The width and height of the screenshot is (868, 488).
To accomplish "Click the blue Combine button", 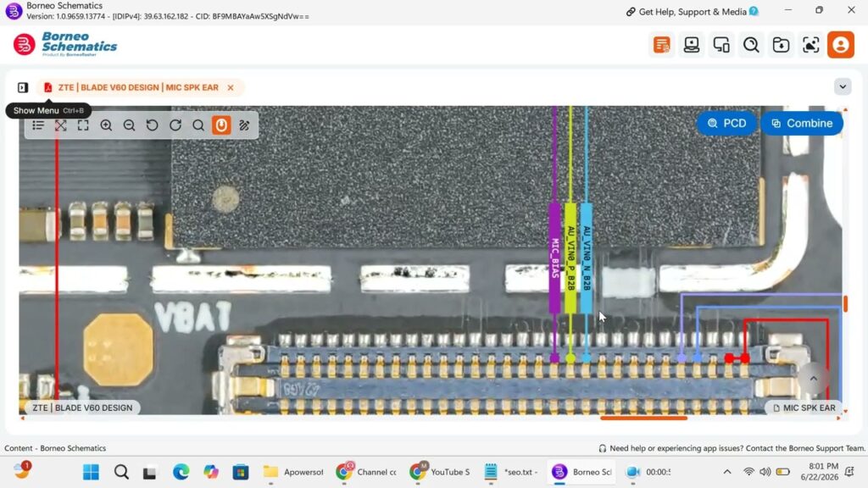I will click(802, 124).
